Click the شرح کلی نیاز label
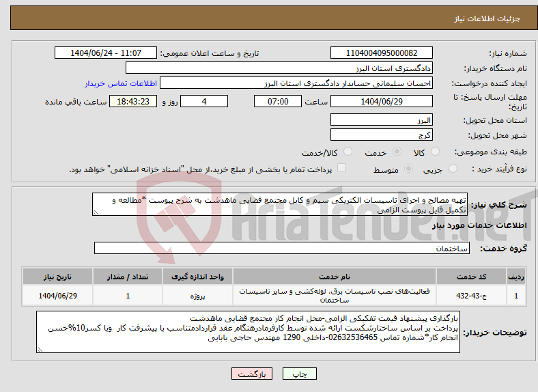The width and height of the screenshot is (538, 392). 499,205
